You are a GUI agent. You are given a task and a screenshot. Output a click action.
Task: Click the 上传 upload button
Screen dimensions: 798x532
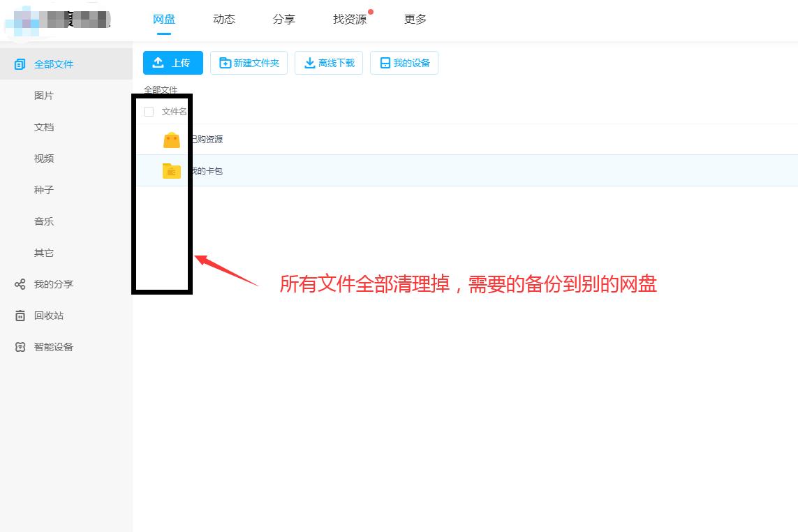point(172,62)
